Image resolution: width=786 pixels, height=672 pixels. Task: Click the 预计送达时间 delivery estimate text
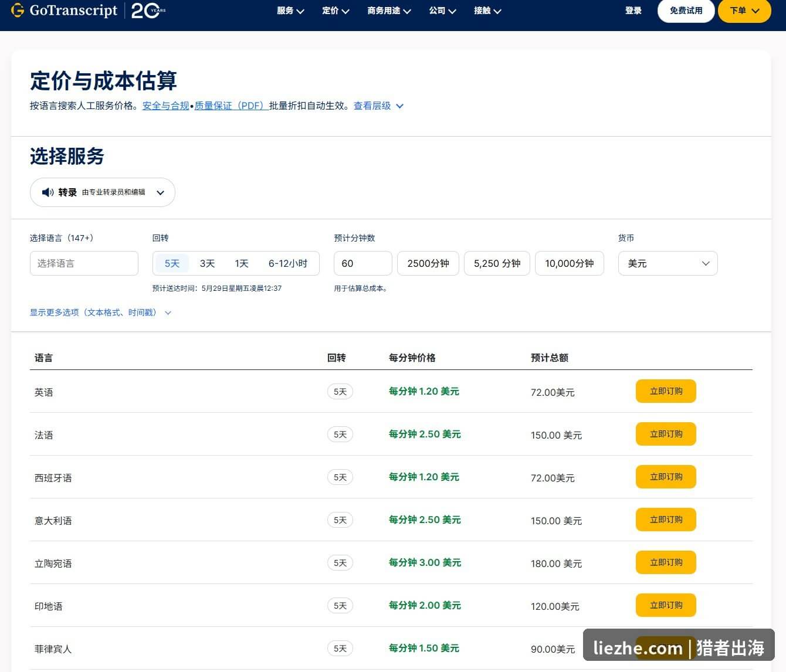(x=217, y=289)
